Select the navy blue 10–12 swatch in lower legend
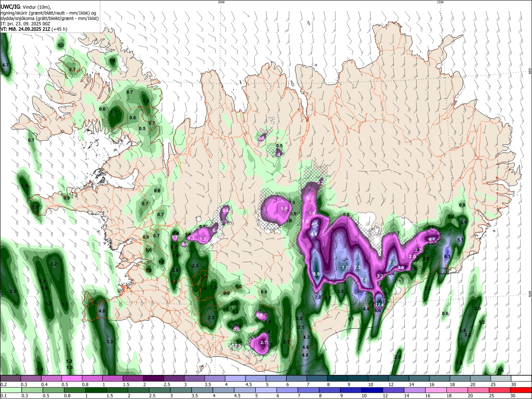 (x=371, y=390)
